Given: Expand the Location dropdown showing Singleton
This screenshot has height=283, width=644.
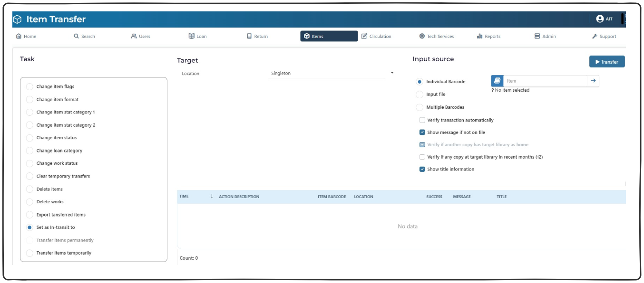Looking at the screenshot, I should coord(392,73).
